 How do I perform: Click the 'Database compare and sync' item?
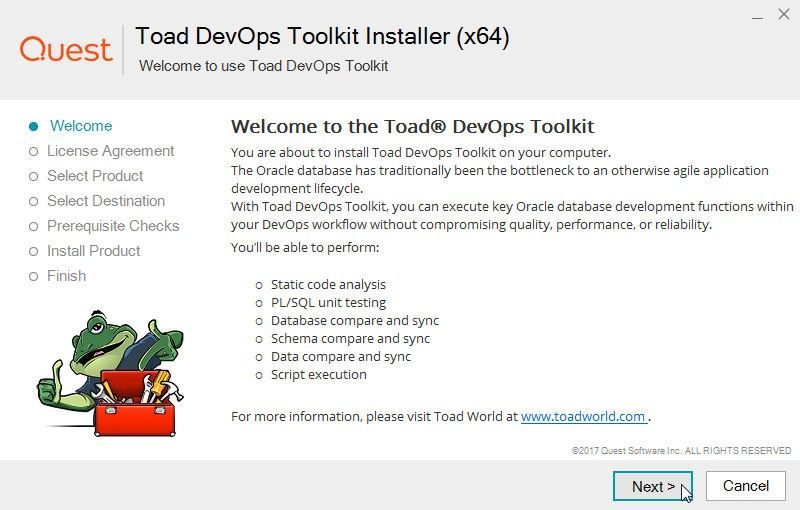click(x=355, y=321)
